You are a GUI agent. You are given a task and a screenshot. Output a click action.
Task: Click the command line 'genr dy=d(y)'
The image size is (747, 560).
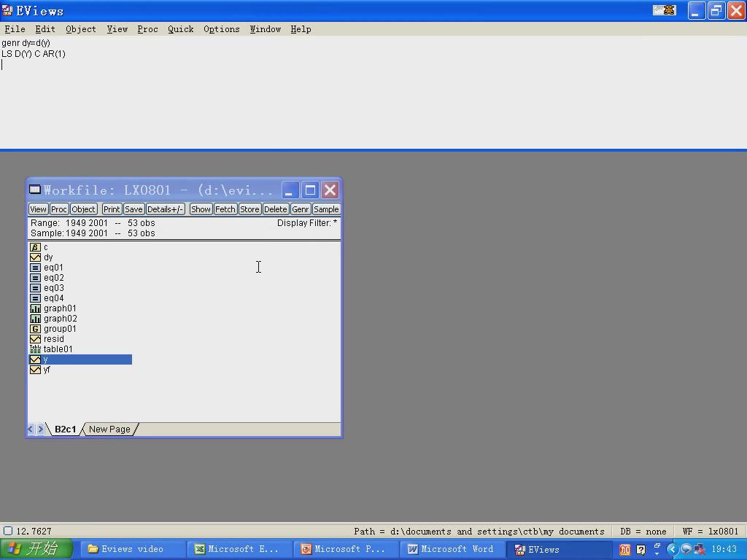pos(26,43)
